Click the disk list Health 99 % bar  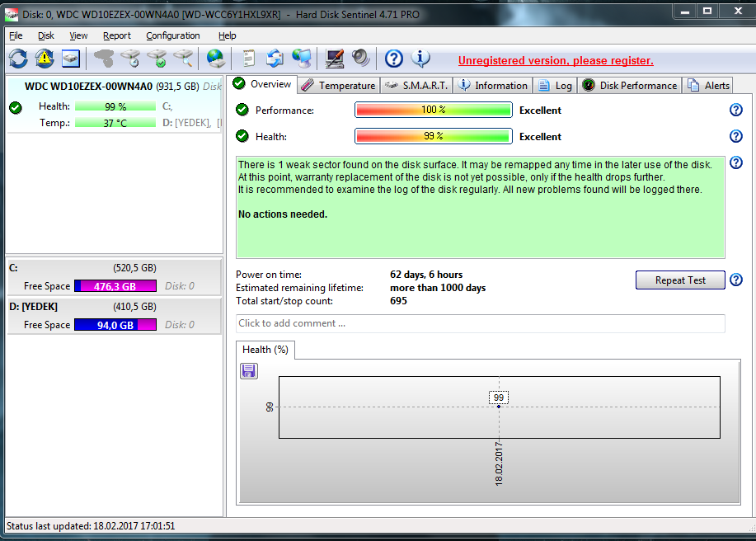click(115, 106)
